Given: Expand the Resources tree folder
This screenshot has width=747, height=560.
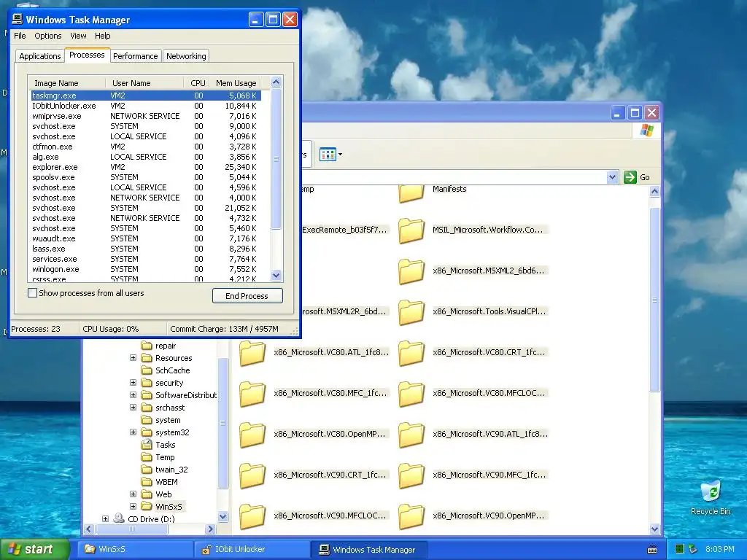Looking at the screenshot, I should 133,357.
